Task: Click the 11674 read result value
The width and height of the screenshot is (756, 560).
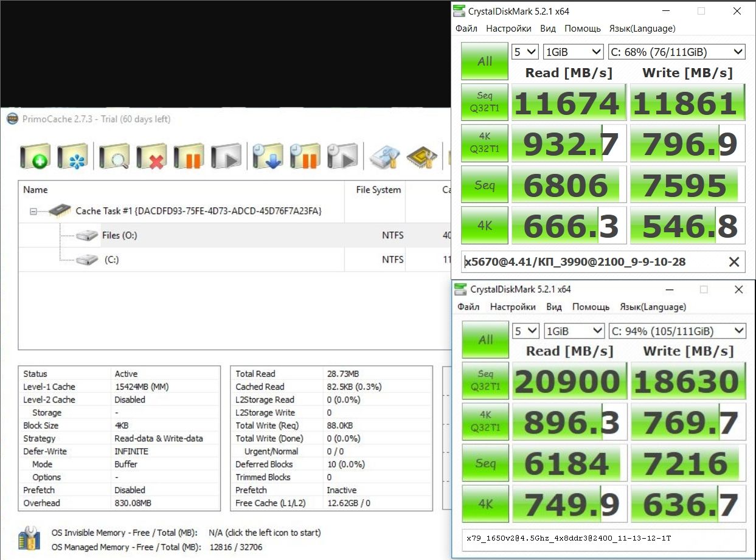Action: pos(569,102)
